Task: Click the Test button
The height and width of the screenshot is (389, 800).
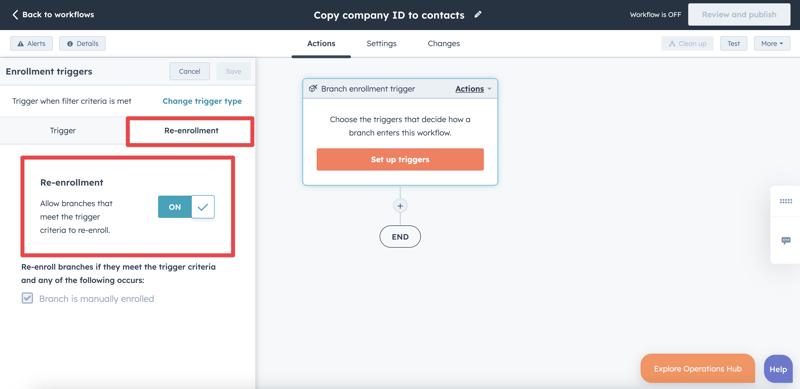Action: click(733, 43)
